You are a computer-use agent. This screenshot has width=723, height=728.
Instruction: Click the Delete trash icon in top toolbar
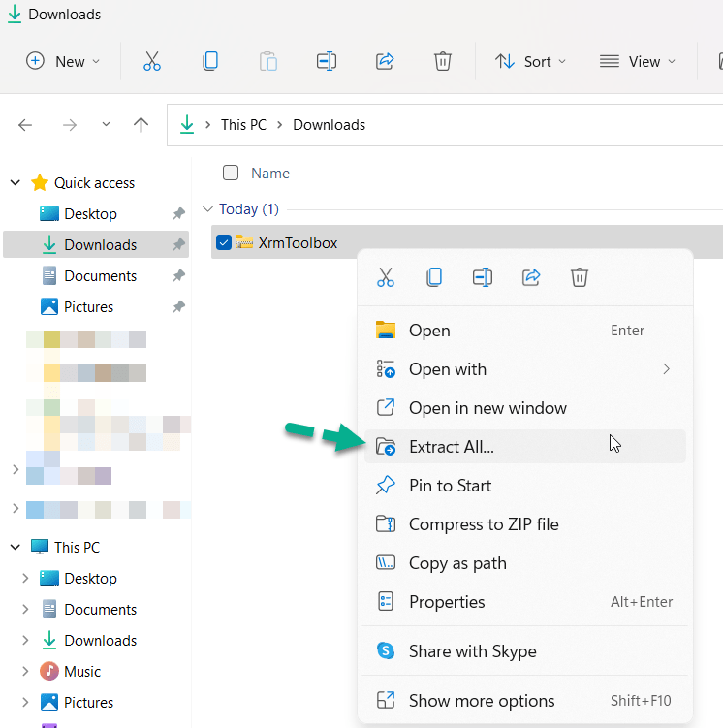tap(443, 61)
